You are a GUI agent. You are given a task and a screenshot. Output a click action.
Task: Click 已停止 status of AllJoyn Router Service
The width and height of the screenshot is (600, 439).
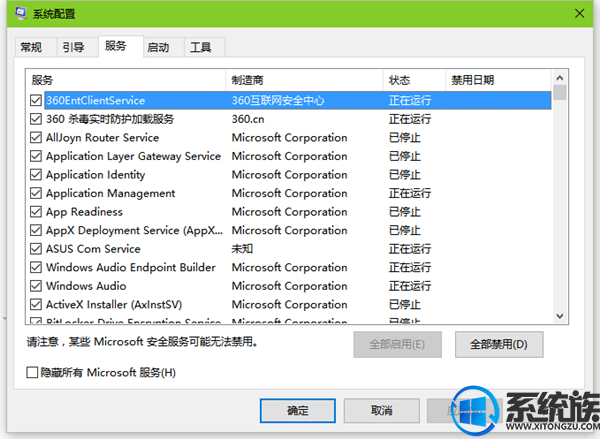tap(405, 137)
